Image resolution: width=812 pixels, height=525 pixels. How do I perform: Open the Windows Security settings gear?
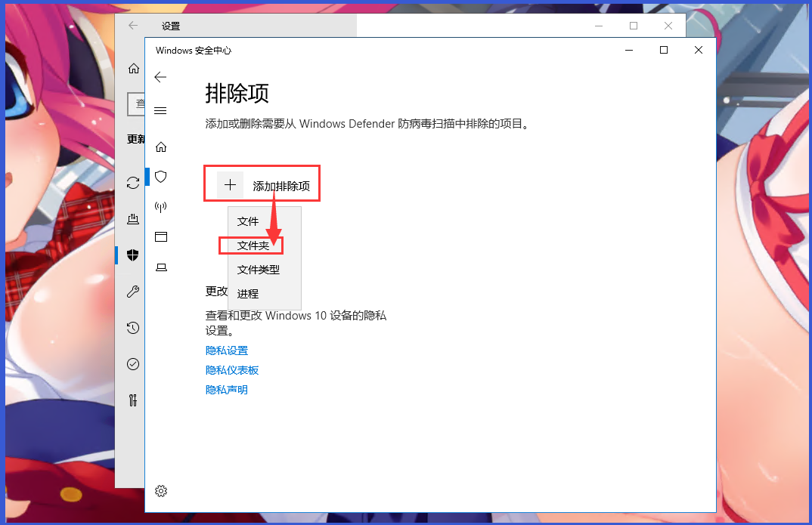click(x=160, y=490)
